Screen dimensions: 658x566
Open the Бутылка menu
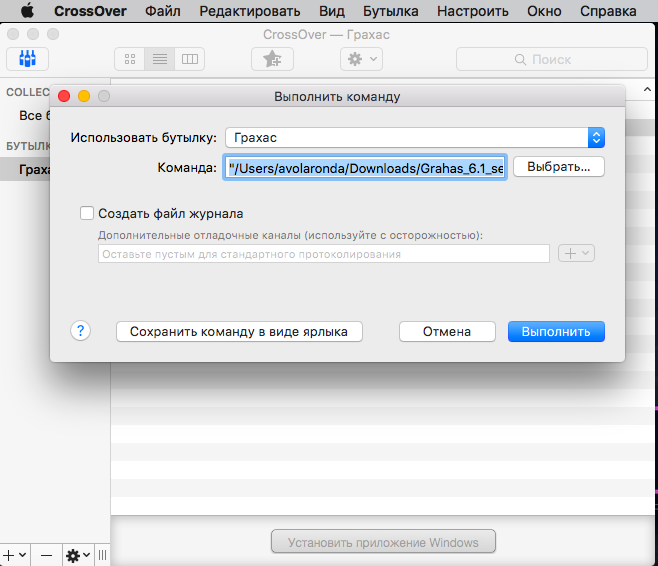(x=391, y=11)
